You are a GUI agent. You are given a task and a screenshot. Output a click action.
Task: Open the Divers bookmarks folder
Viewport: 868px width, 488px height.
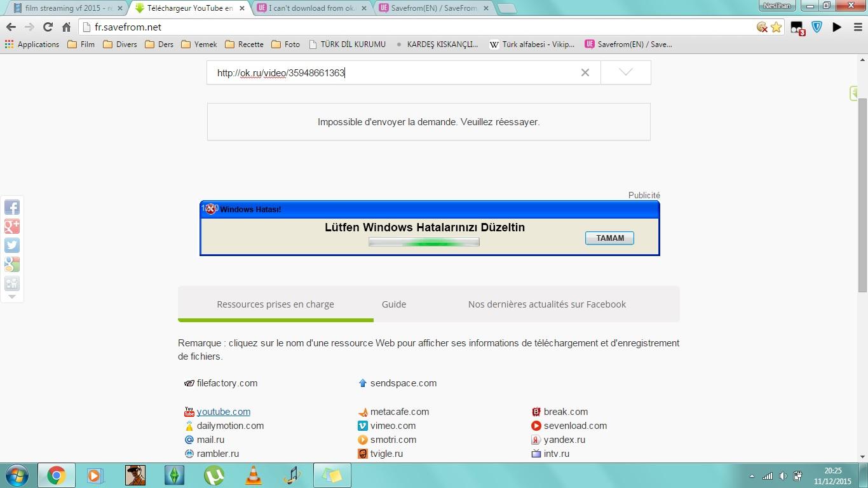pyautogui.click(x=119, y=44)
